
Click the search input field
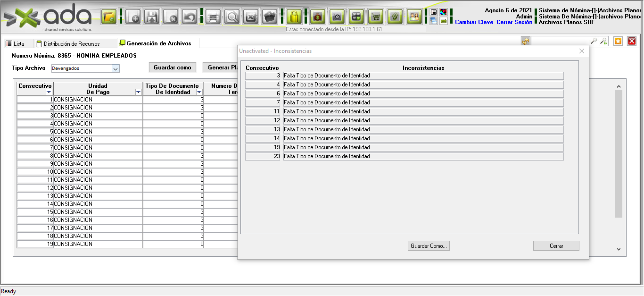point(561,41)
